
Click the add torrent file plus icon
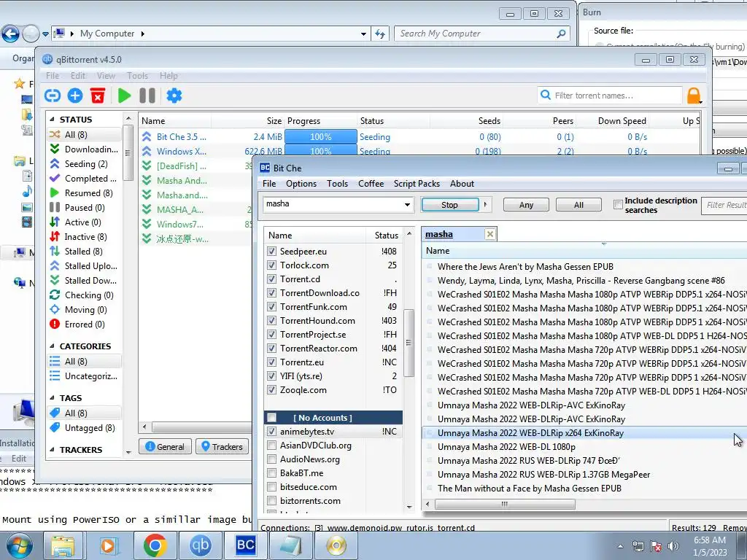click(x=75, y=96)
